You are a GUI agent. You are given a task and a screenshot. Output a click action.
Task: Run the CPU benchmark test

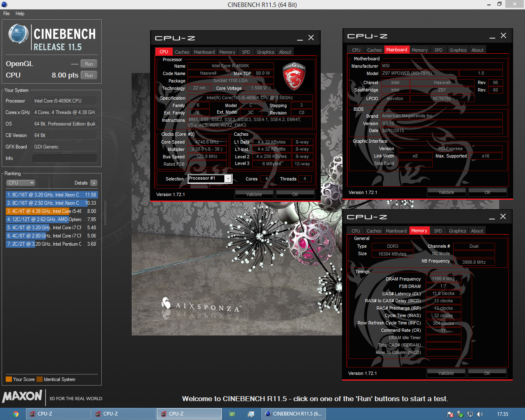tap(89, 75)
